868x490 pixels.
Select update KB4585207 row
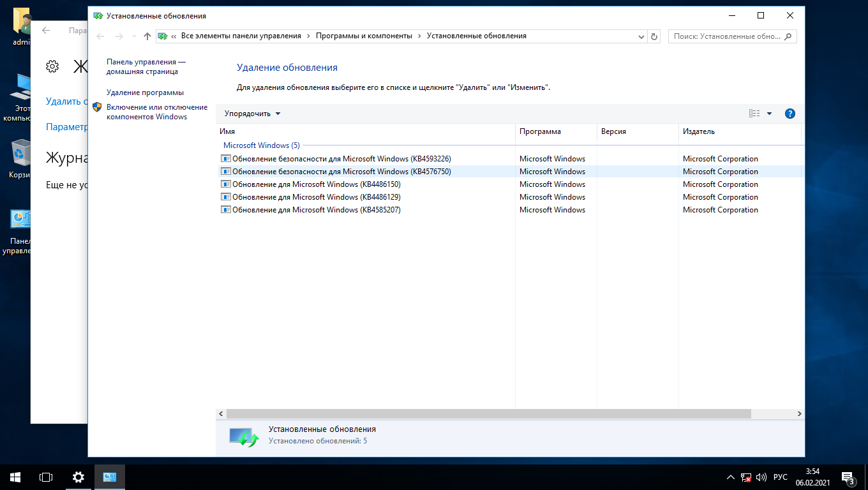510,210
